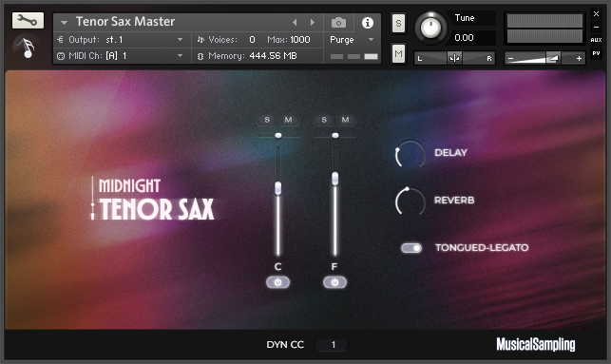
Task: Open the wrench edit mode icon
Action: pyautogui.click(x=29, y=20)
